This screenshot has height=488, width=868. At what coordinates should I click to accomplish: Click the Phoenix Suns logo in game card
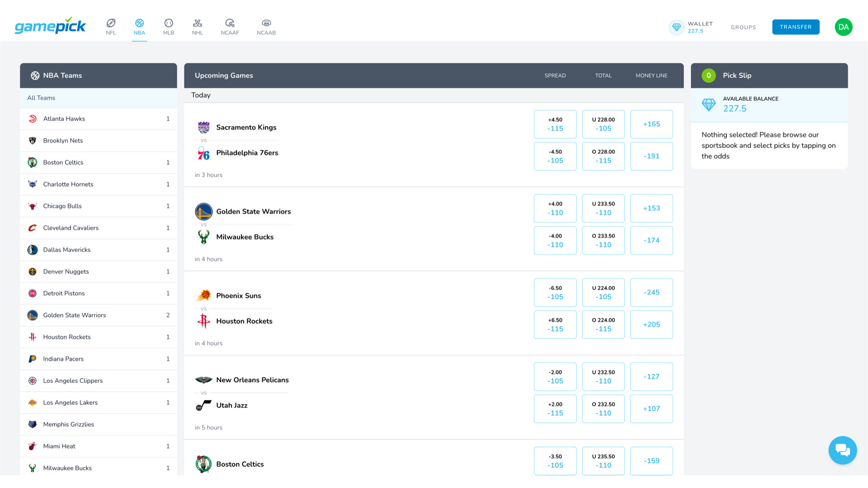[x=204, y=296]
